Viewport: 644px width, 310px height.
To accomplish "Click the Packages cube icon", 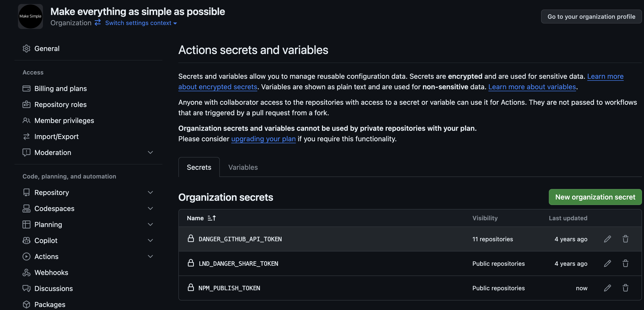I will pos(26,304).
